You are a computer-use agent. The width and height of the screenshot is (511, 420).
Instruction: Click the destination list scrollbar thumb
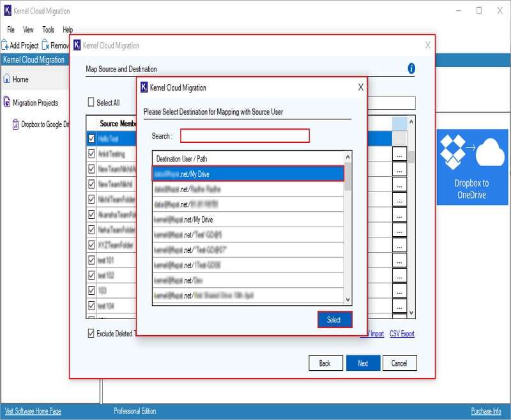[347, 176]
